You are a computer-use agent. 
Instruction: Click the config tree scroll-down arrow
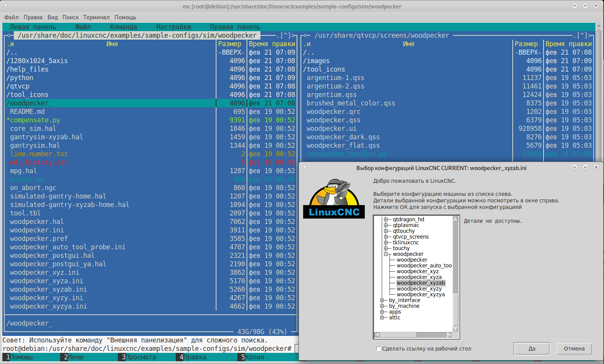456,329
